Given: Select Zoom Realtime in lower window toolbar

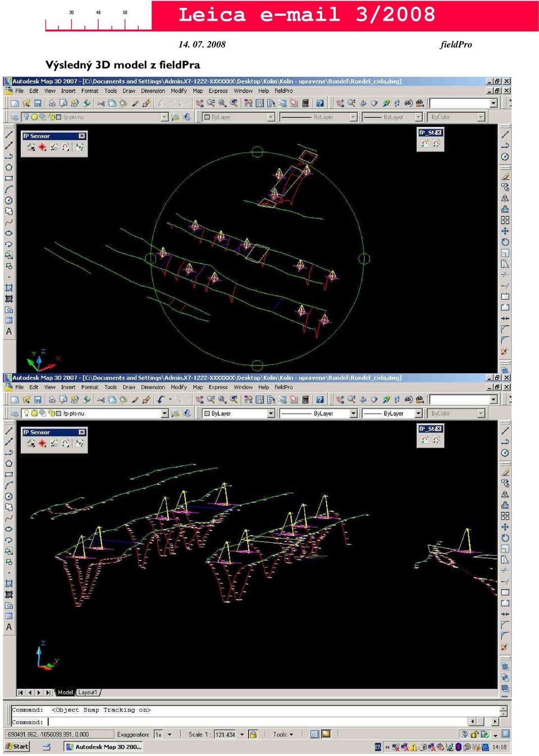Looking at the screenshot, I should (x=211, y=400).
